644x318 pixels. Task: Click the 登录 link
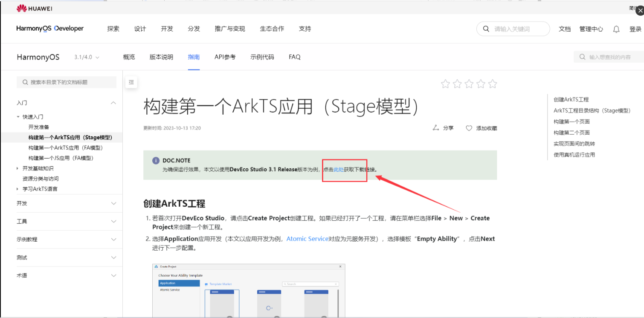635,29
